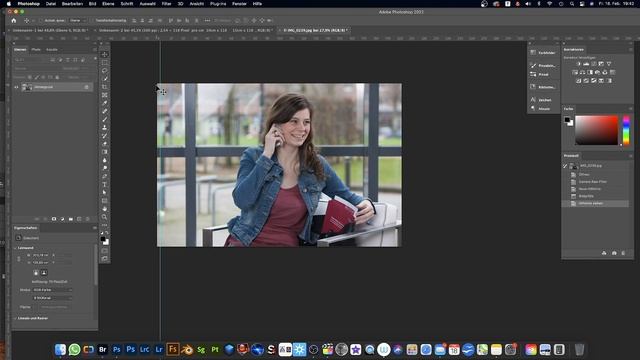This screenshot has width=640, height=360.
Task: Swap foreground and background colors icon
Action: click(107, 233)
